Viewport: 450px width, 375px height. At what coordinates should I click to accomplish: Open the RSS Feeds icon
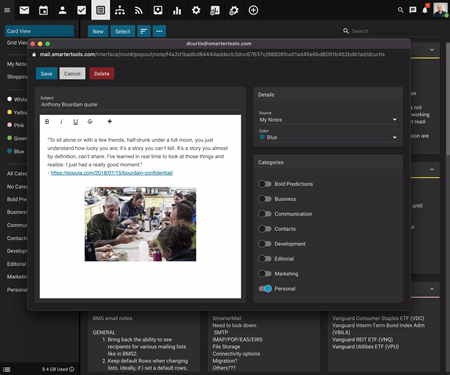[x=139, y=10]
